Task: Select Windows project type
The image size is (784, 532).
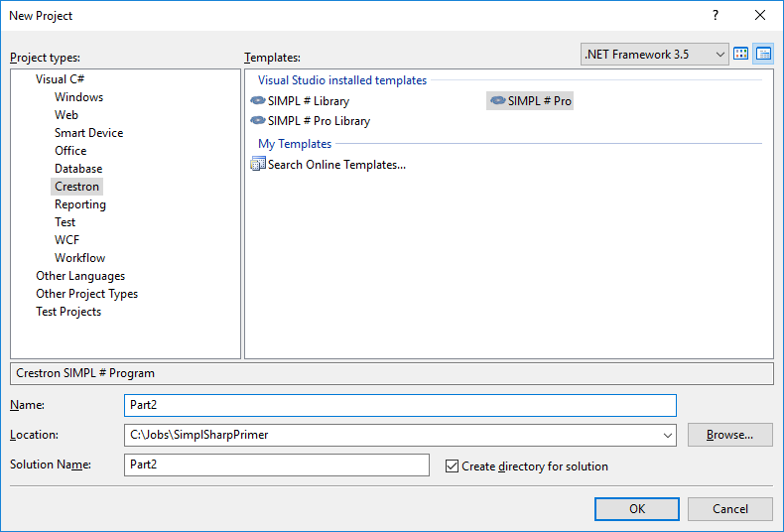Action: click(79, 97)
